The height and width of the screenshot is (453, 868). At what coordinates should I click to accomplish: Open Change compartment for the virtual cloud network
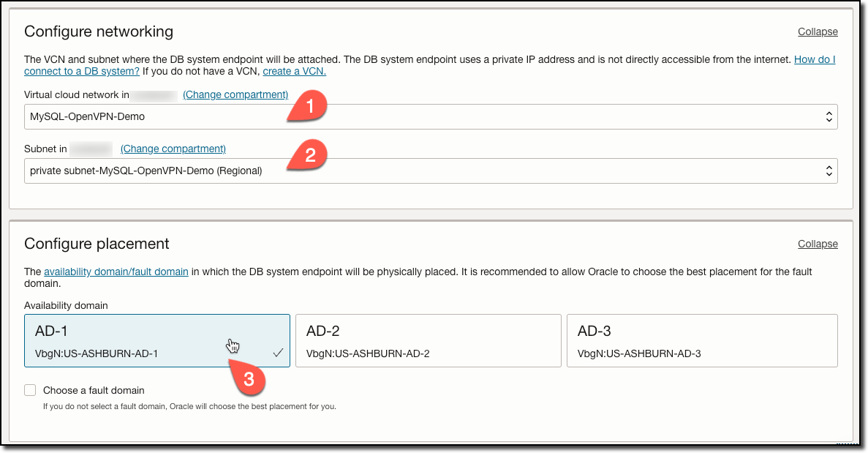tap(235, 94)
